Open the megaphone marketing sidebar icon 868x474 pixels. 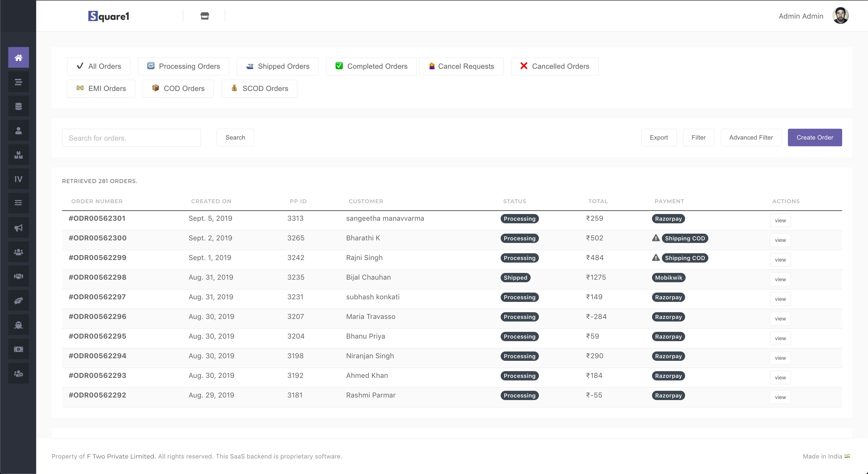tap(18, 227)
